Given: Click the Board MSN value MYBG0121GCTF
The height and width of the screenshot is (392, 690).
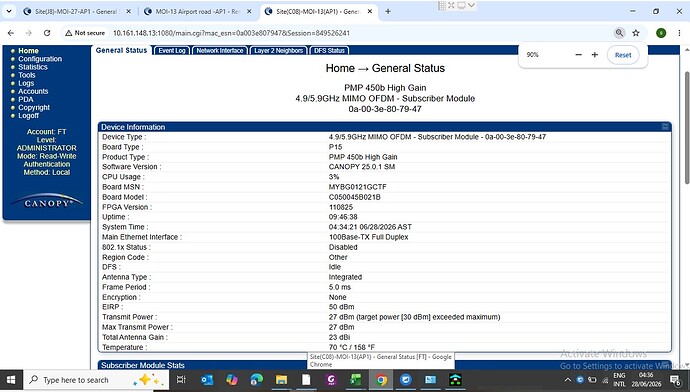Looking at the screenshot, I should tap(357, 187).
